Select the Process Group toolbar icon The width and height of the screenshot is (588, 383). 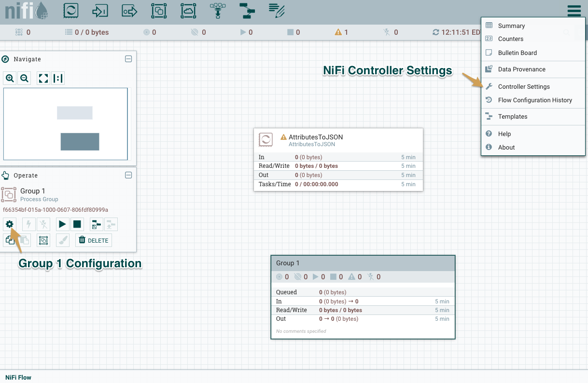[159, 11]
